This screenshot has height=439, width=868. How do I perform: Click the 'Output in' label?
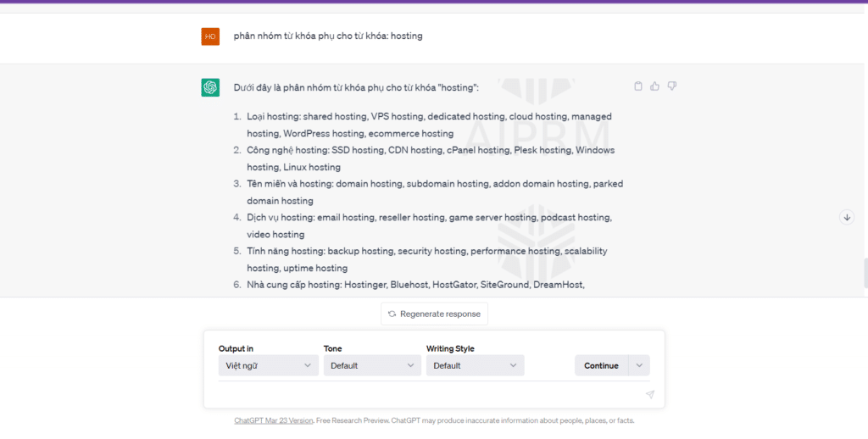[236, 349]
